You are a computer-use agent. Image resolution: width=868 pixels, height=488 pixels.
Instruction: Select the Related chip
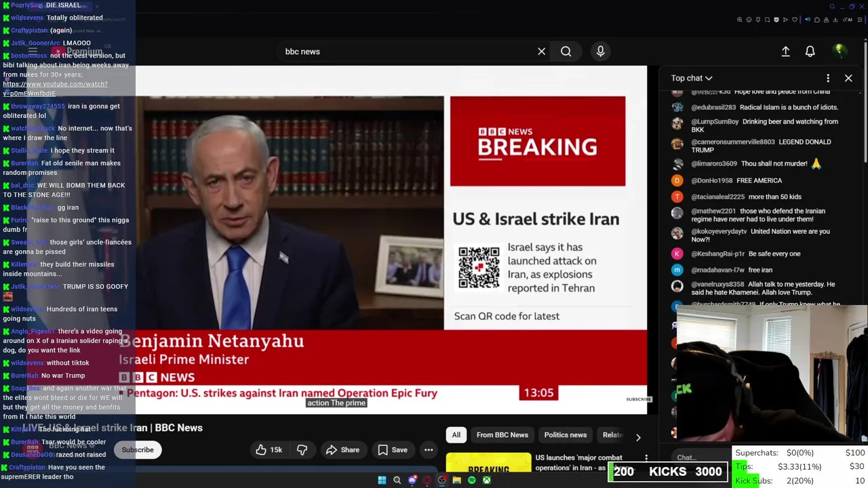pos(612,435)
